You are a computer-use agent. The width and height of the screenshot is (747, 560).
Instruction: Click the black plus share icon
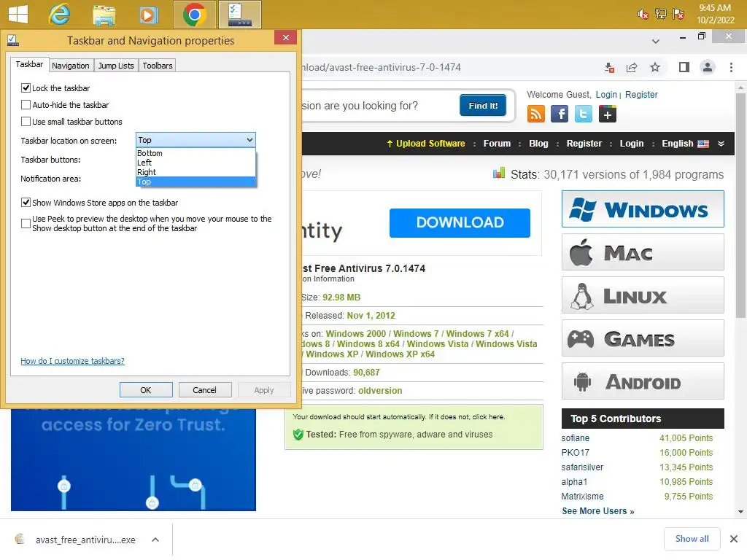(608, 114)
